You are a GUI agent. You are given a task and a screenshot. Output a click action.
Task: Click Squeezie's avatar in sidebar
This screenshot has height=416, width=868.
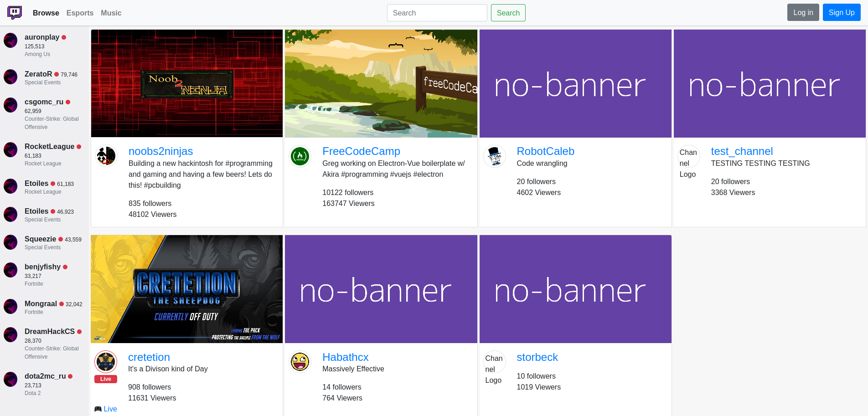pos(10,242)
